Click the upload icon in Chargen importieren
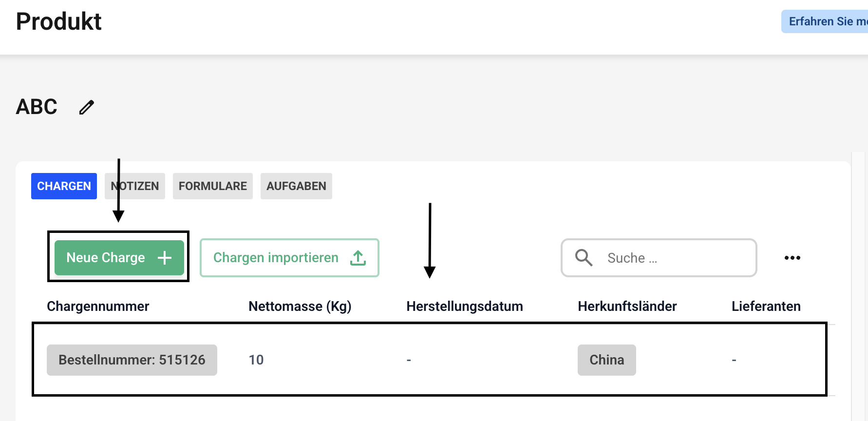868x421 pixels. click(x=358, y=258)
